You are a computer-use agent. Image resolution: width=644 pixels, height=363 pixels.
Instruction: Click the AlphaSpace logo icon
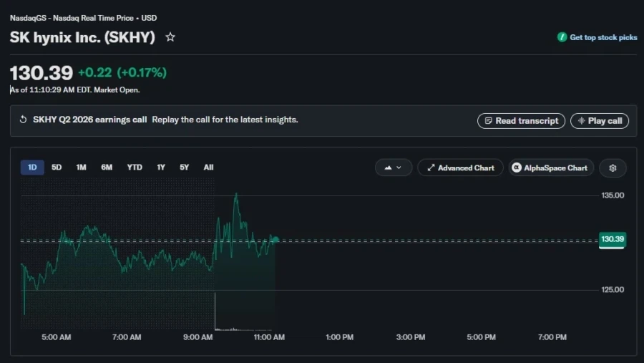(x=517, y=168)
